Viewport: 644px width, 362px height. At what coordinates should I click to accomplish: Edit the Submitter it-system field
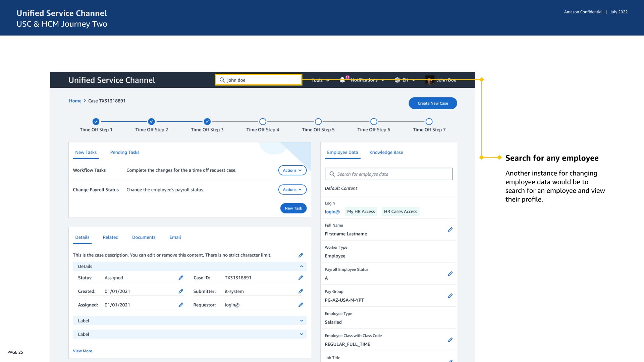click(301, 291)
